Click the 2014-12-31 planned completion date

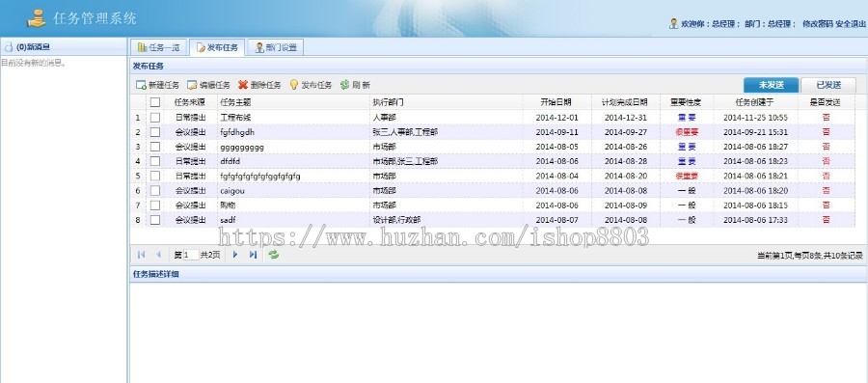click(625, 118)
